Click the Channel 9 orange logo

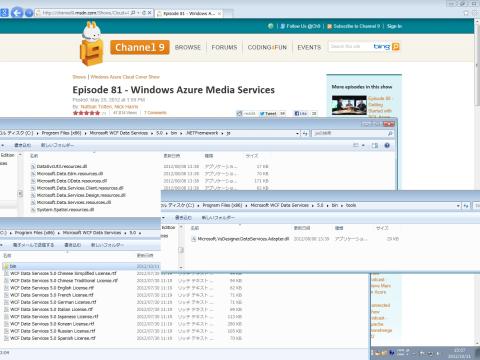[x=140, y=47]
